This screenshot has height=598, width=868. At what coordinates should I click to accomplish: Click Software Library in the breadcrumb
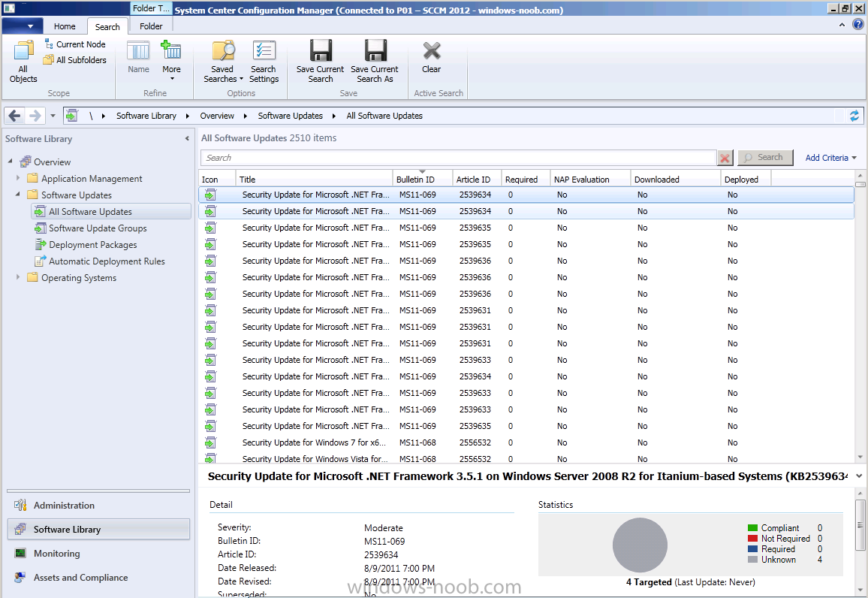click(x=146, y=116)
